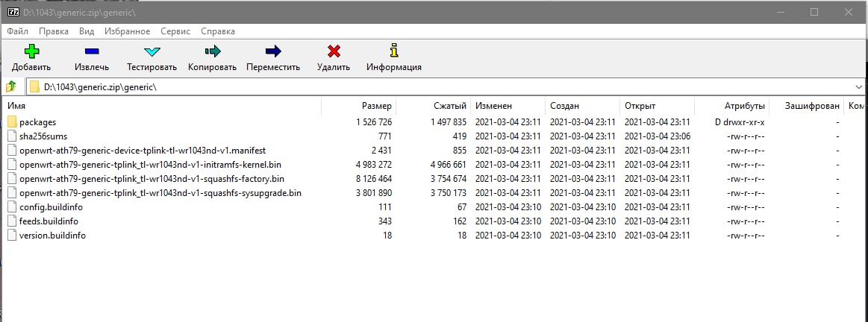
Task: Open the Файл menu
Action: click(x=18, y=31)
